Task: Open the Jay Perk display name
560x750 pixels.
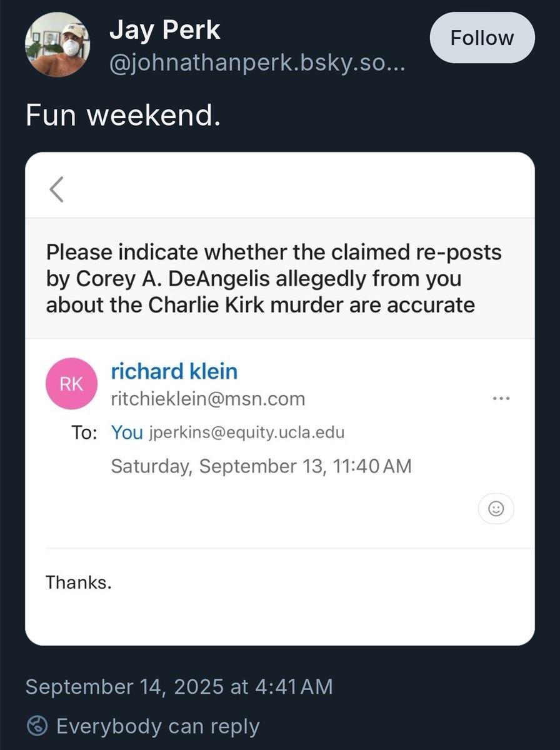Action: (x=165, y=30)
